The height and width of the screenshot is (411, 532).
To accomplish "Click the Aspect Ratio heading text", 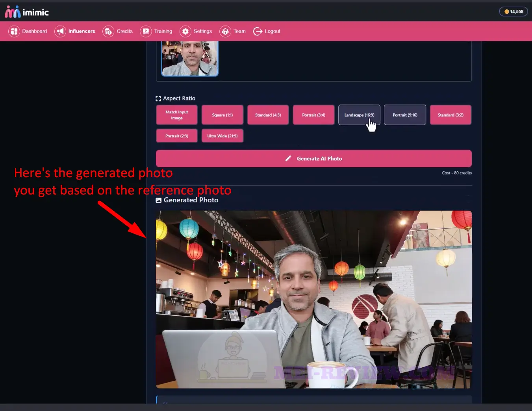I will click(179, 98).
